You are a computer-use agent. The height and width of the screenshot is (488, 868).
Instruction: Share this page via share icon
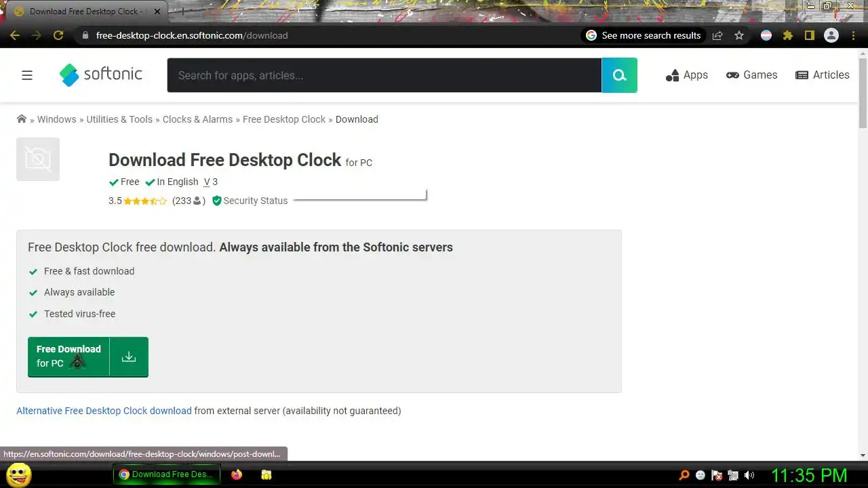click(717, 35)
